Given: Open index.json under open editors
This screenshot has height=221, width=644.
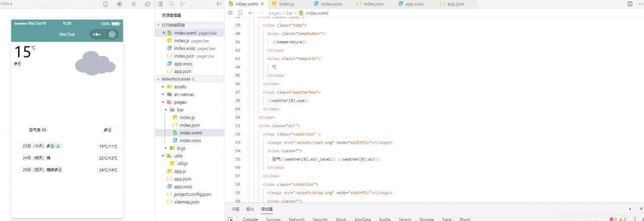Looking at the screenshot, I should point(190,56).
